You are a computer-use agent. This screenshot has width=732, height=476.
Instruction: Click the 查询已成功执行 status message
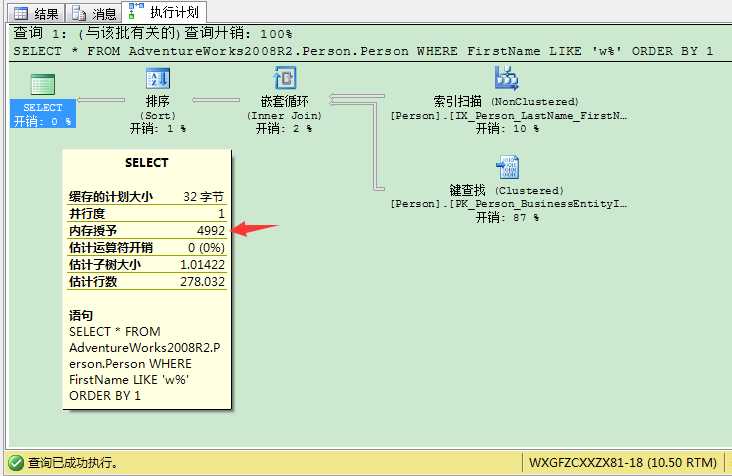tap(73, 463)
